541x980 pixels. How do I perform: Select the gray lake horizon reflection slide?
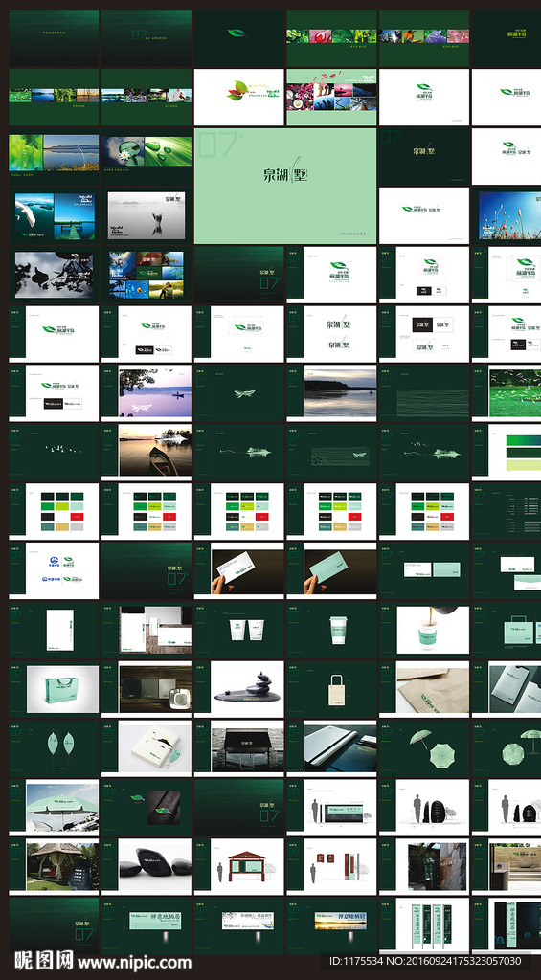click(331, 392)
